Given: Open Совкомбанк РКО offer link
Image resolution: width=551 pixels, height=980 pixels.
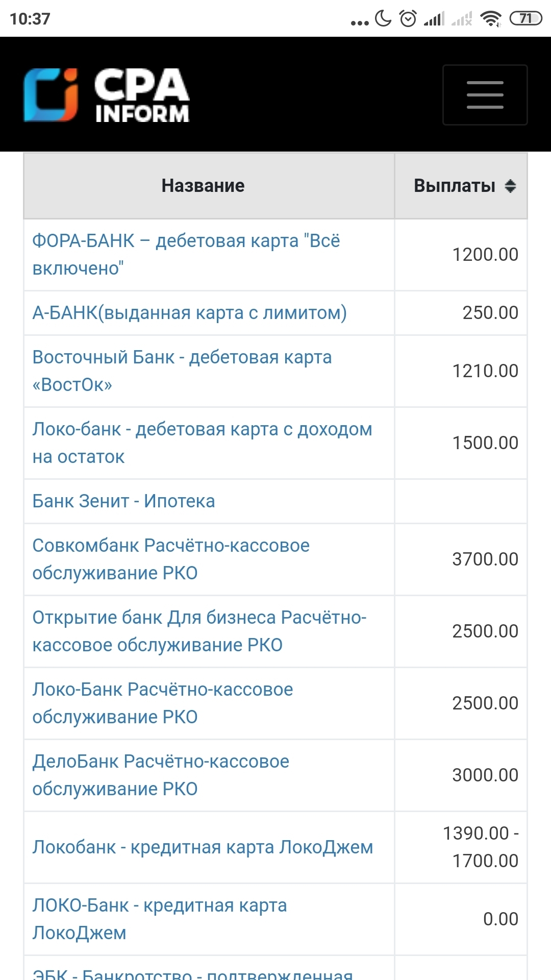Looking at the screenshot, I should pos(171,559).
